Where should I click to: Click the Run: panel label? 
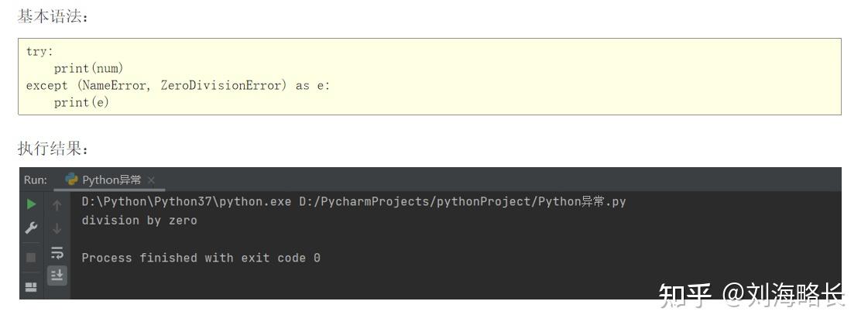click(x=36, y=180)
